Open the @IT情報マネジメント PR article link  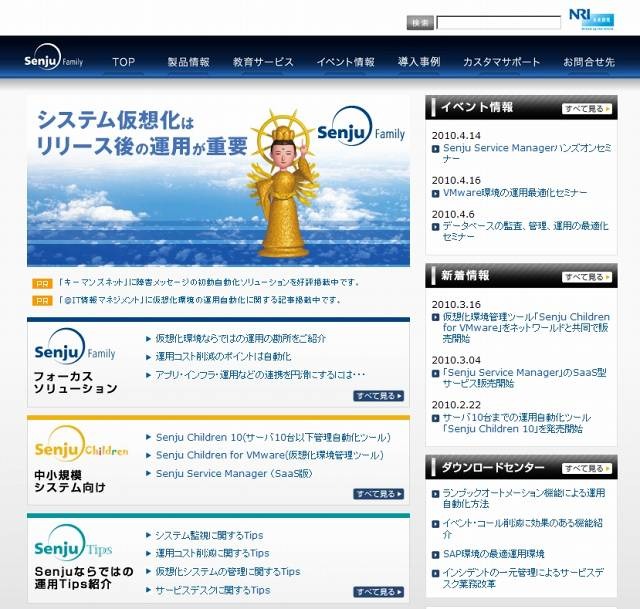(x=200, y=300)
